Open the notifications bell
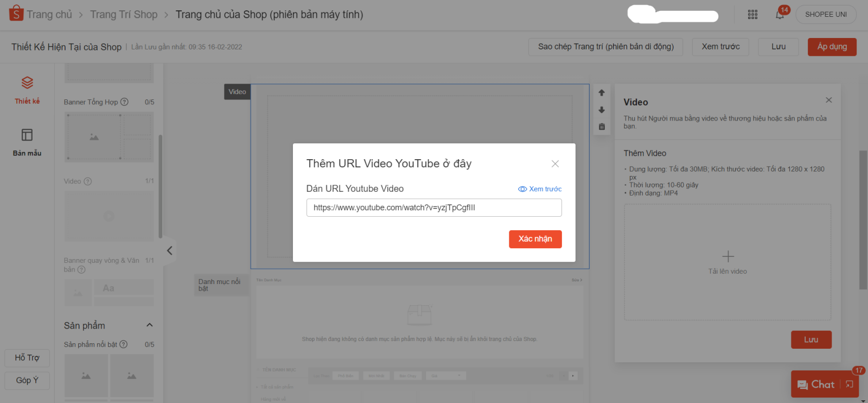868x403 pixels. (x=780, y=15)
